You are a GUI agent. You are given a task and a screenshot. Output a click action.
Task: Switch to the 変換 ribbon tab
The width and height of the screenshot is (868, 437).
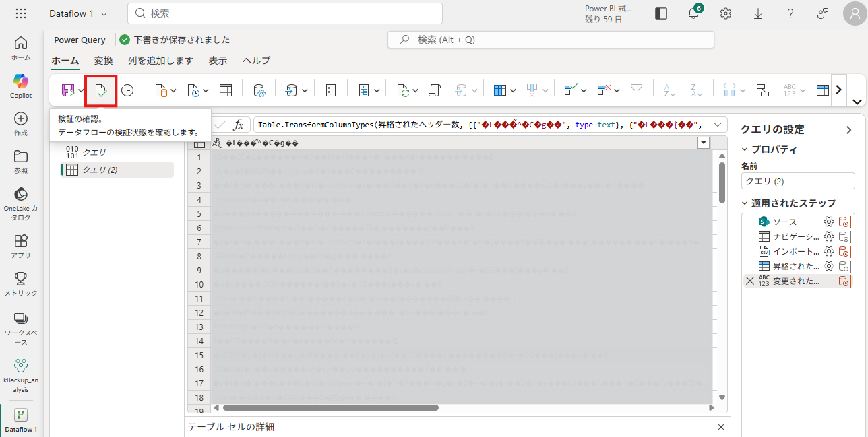pyautogui.click(x=103, y=61)
